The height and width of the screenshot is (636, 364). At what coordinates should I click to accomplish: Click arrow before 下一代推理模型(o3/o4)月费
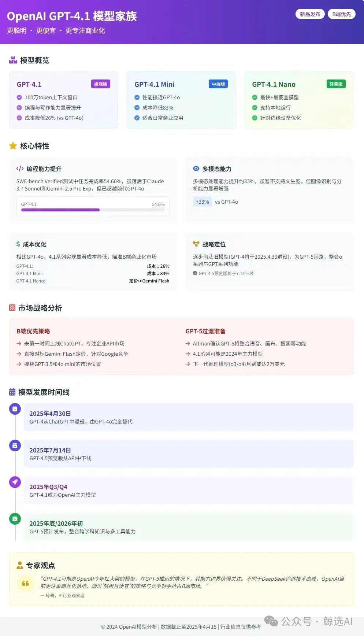tap(187, 364)
